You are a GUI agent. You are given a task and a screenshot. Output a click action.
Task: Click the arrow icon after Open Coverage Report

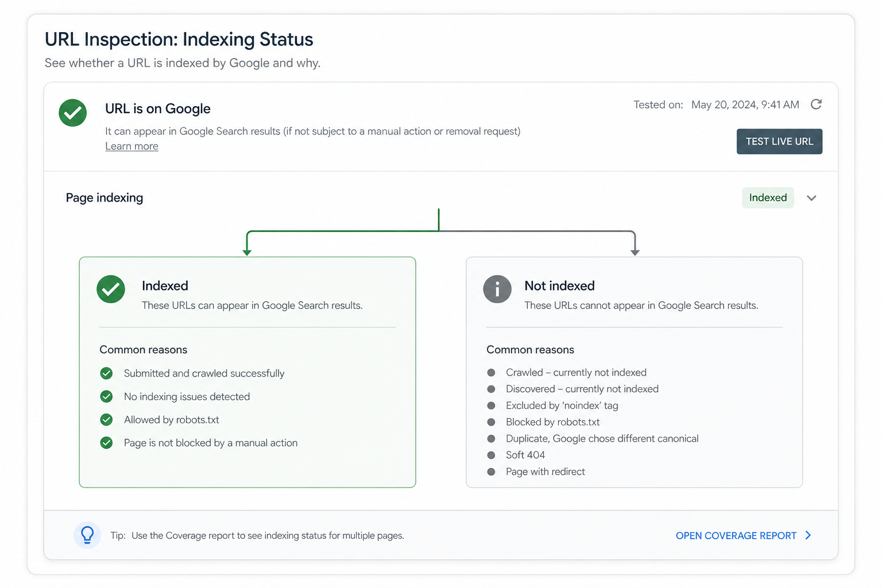pos(808,535)
